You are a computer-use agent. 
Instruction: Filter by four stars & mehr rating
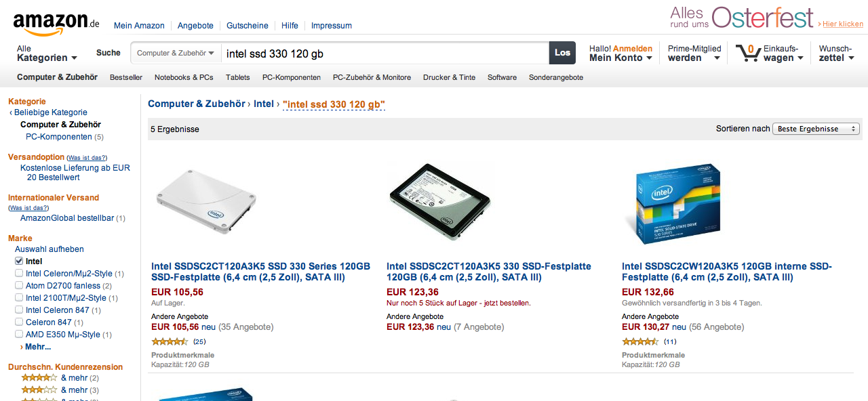click(39, 378)
